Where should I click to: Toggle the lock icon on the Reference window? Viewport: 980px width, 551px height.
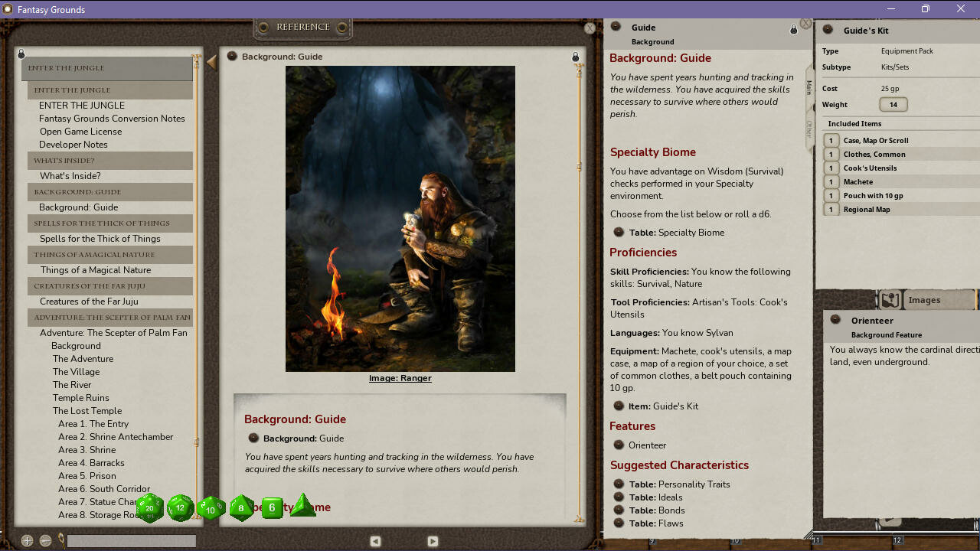click(575, 56)
